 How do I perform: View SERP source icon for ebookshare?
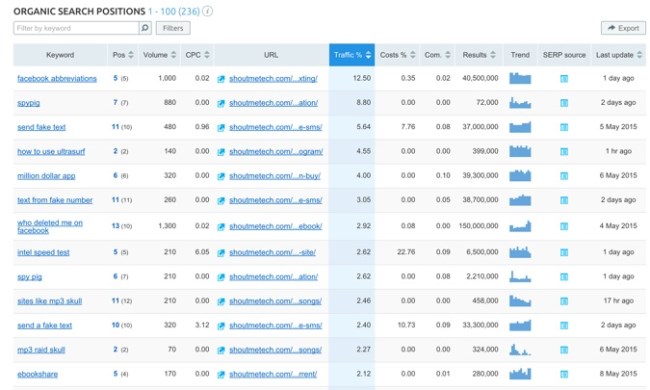(564, 374)
